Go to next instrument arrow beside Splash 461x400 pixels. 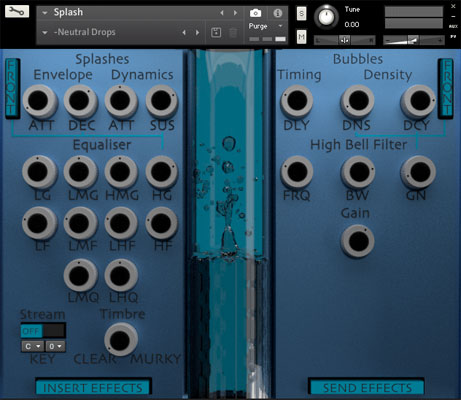[x=235, y=13]
